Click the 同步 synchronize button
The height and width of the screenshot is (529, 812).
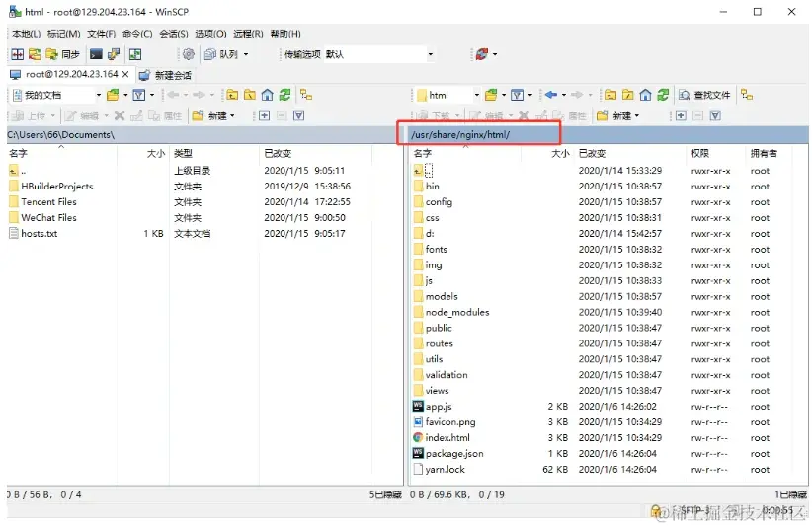click(62, 54)
